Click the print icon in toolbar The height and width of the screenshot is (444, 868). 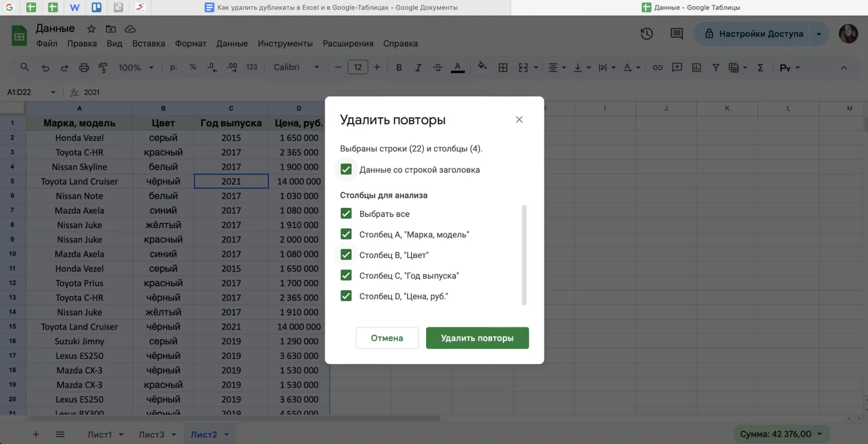point(84,68)
